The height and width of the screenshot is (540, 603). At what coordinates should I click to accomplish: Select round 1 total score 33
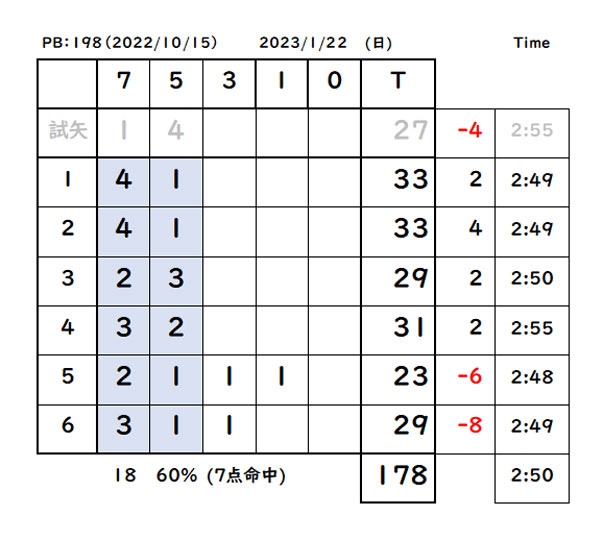coord(398,182)
